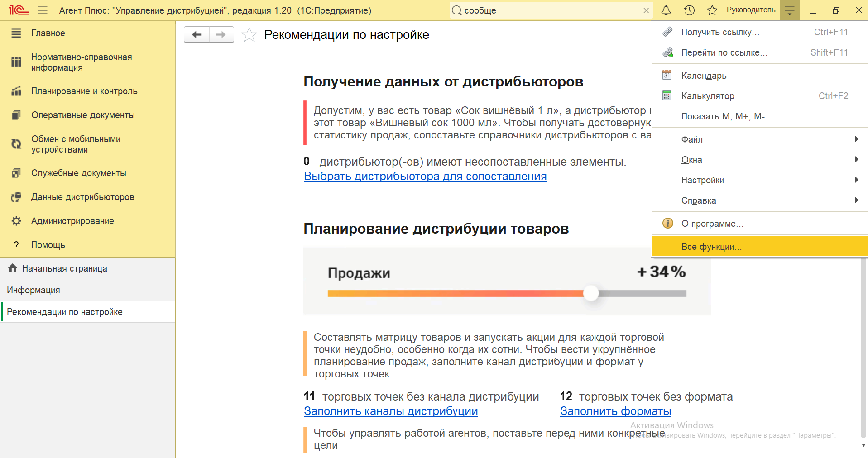Click Помощь question mark icon
This screenshot has height=458, width=868.
[16, 245]
